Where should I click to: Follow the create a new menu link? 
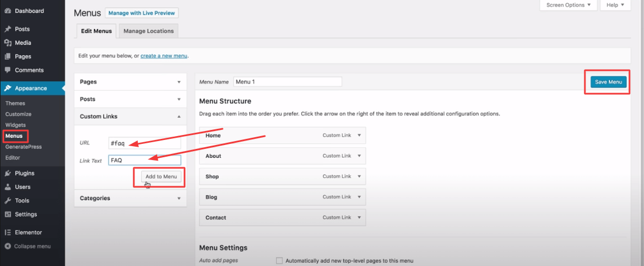click(164, 56)
